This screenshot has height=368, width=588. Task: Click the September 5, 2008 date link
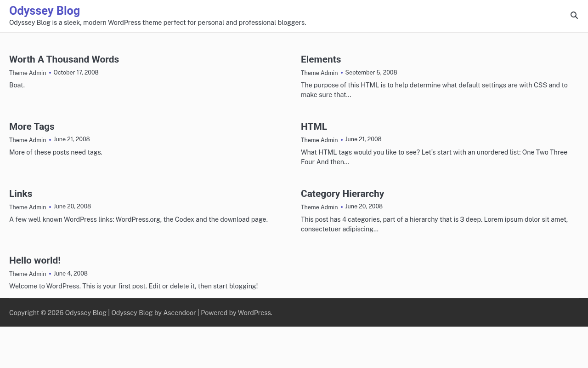point(371,73)
